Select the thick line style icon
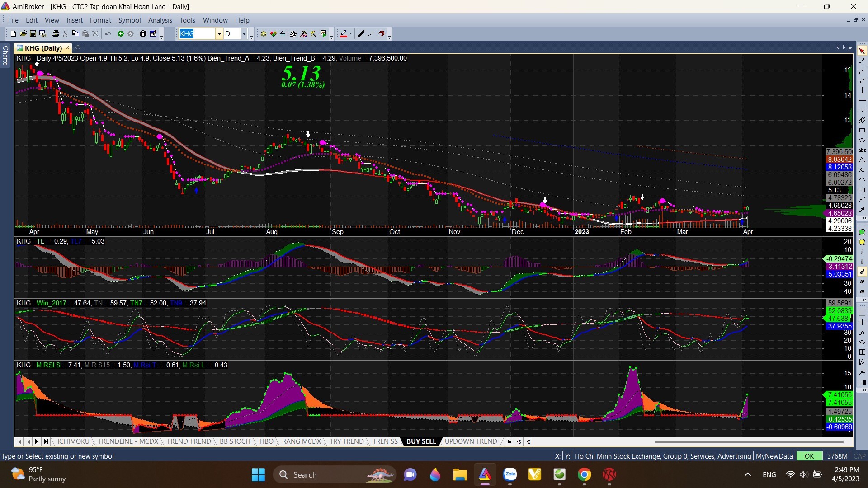 tap(361, 34)
